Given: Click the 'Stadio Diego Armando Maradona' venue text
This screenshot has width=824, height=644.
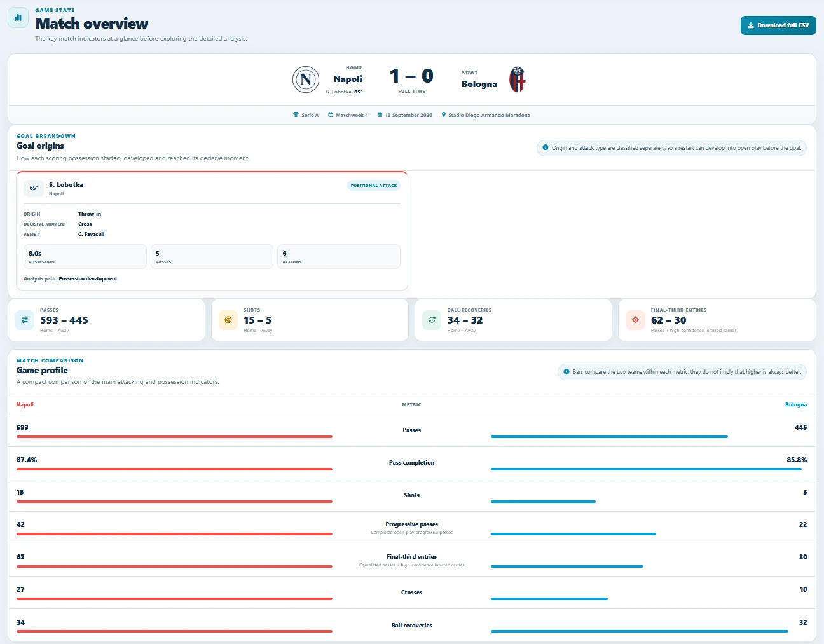Looking at the screenshot, I should (x=490, y=115).
